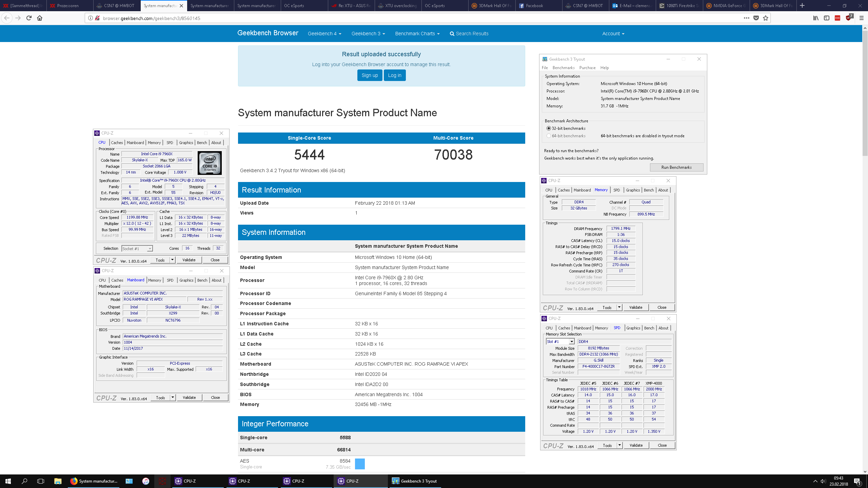868x488 pixels.
Task: Open iTunes icon in the taskbar
Action: pyautogui.click(x=145, y=481)
